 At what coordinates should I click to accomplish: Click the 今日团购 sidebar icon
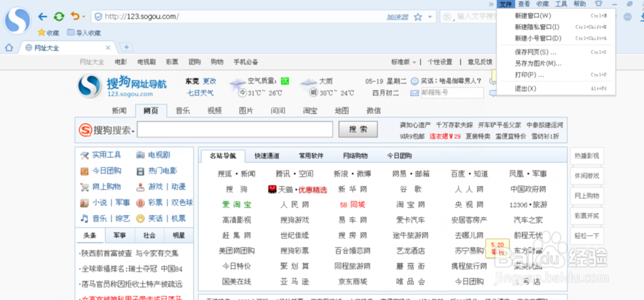[x=84, y=171]
